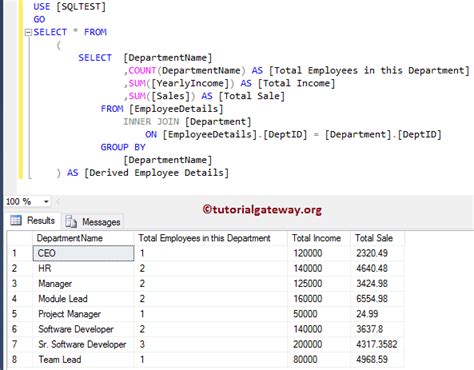Switch to the Messages tab
This screenshot has height=370, width=474.
pos(92,221)
